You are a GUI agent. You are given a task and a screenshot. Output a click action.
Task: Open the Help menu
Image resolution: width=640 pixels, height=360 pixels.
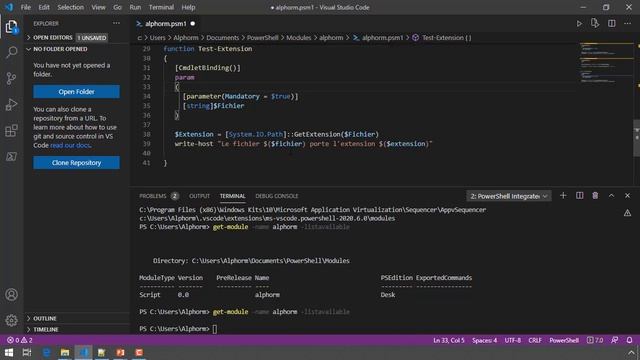tap(188, 7)
